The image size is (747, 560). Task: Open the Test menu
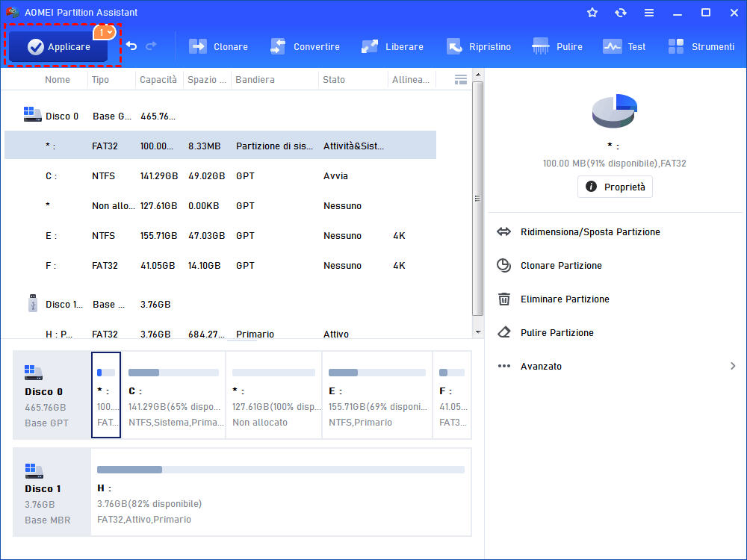(624, 46)
